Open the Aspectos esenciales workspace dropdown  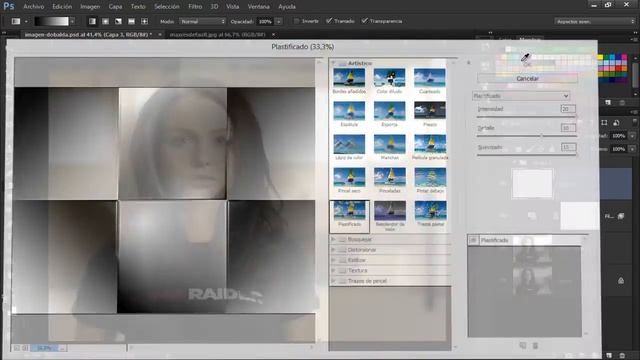(595, 21)
